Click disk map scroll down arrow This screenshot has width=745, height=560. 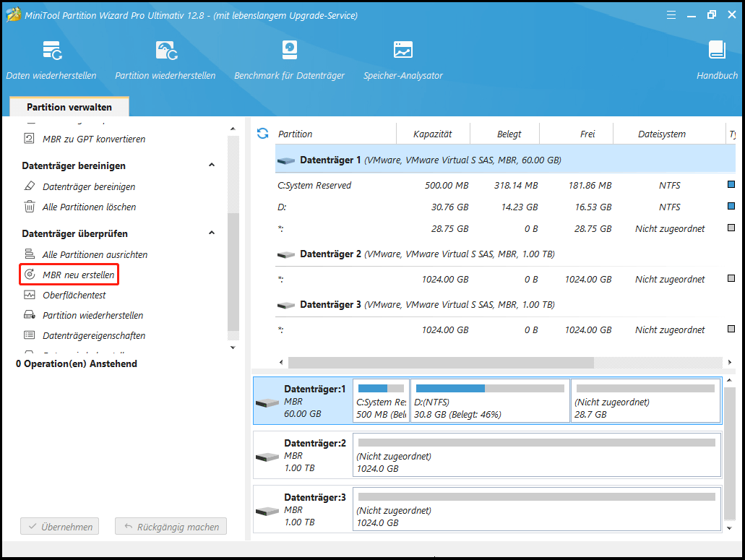point(730,527)
